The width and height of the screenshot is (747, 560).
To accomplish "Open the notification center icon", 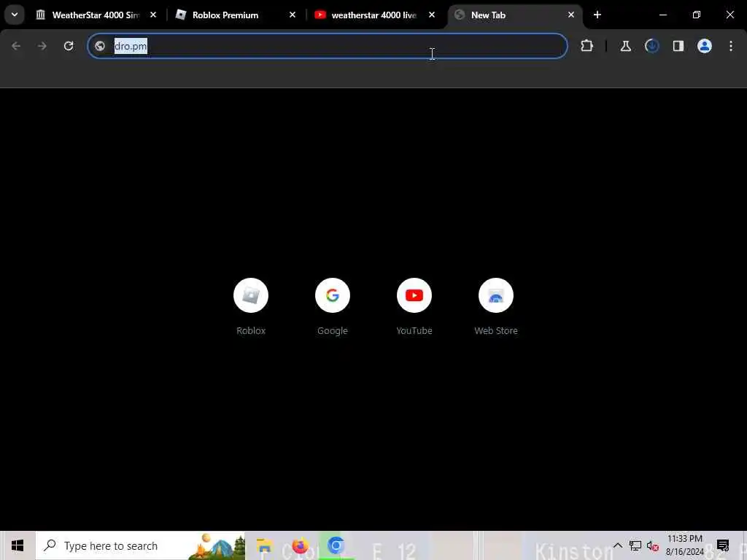I will coord(723,545).
